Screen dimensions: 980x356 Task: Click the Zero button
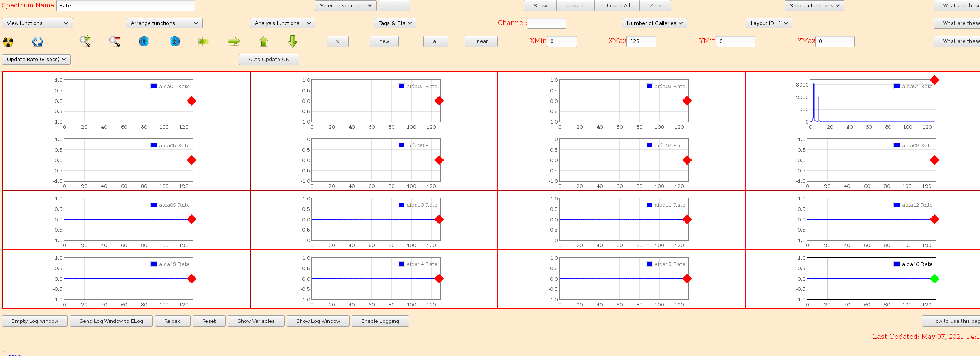(x=655, y=6)
